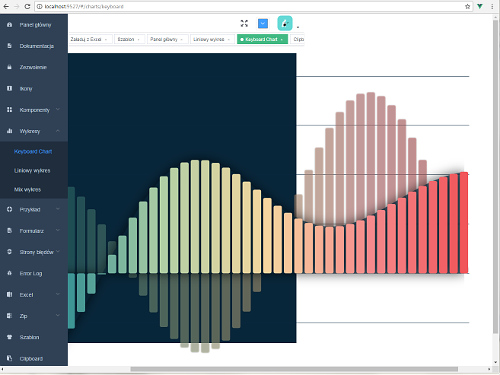Expand the Formularz submenu chevron

58,230
